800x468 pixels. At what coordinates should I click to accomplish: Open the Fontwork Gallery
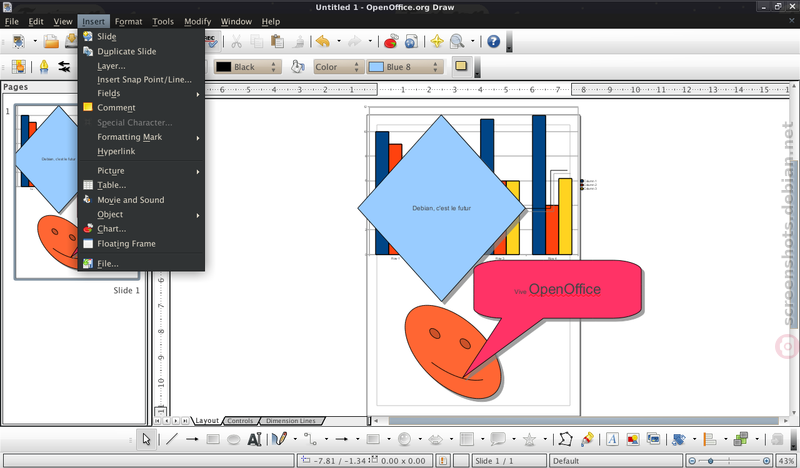(x=612, y=439)
